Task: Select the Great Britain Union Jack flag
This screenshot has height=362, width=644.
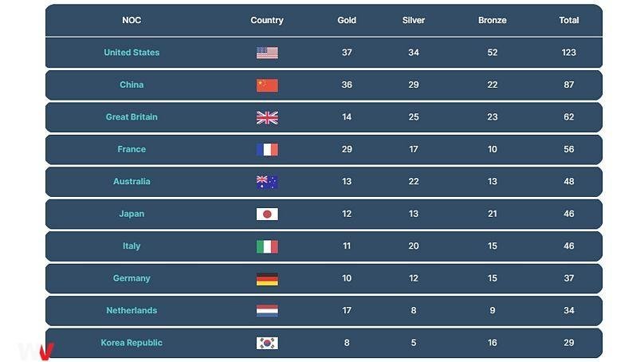Action: [x=267, y=117]
